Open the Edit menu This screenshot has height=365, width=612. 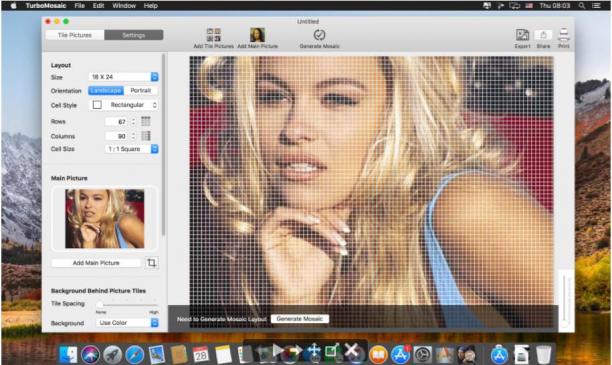click(98, 5)
